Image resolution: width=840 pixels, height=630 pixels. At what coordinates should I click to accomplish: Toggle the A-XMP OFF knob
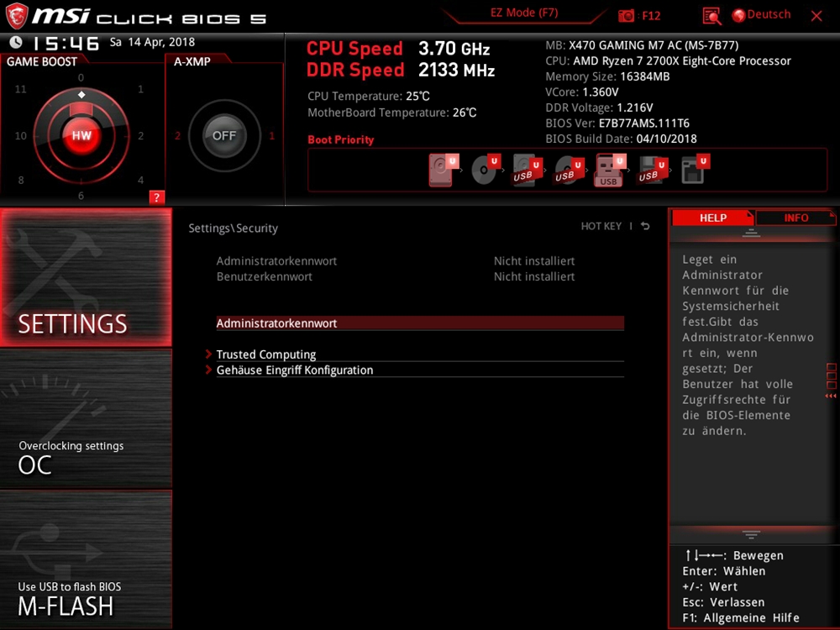(224, 135)
